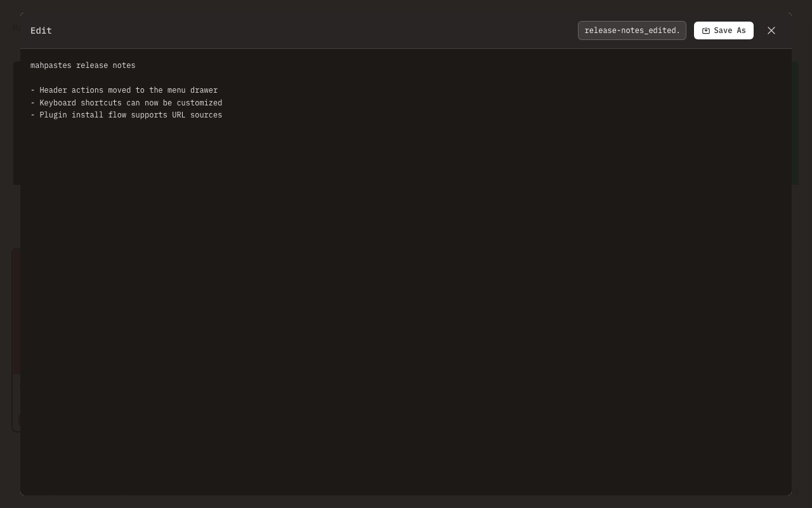The width and height of the screenshot is (812, 508).
Task: Select the Keyboard shortcuts bullet line
Action: pos(131,103)
